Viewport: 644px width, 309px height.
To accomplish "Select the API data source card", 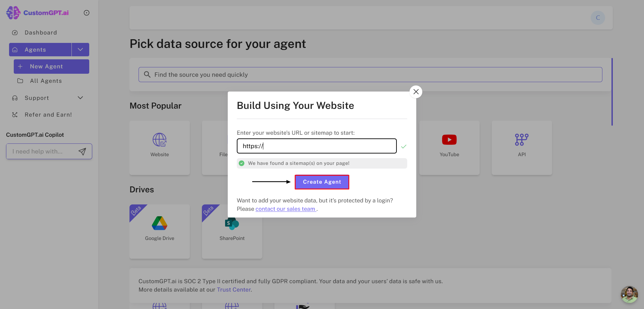I will 522,148.
